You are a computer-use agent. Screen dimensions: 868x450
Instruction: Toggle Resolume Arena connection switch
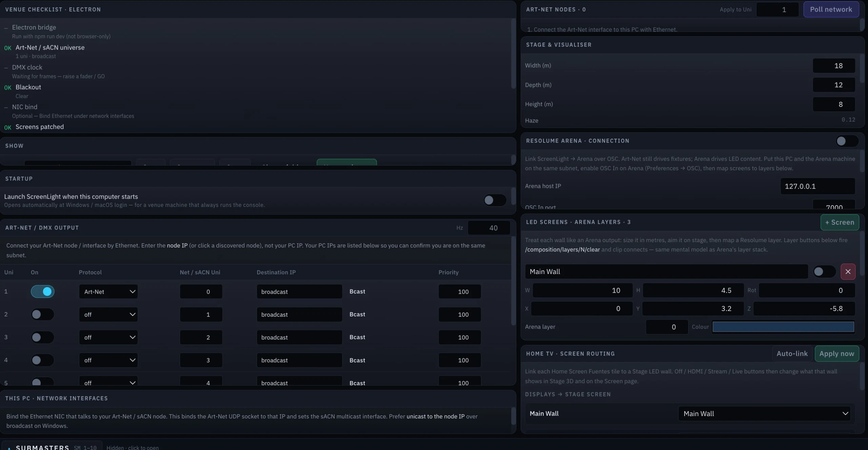pyautogui.click(x=847, y=141)
